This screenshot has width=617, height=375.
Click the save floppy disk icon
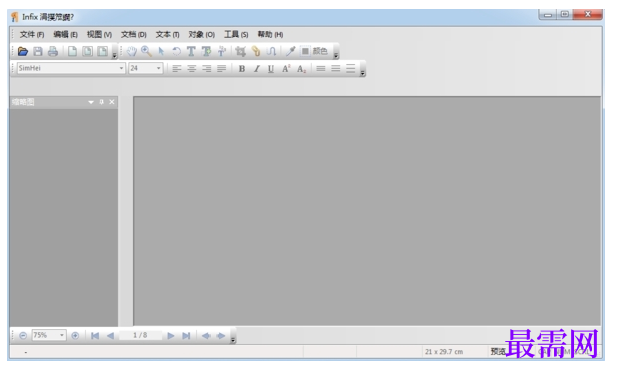(x=38, y=51)
